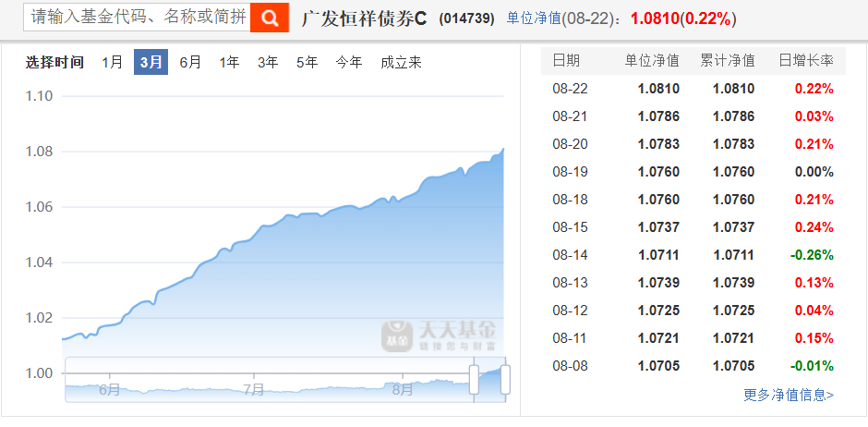
Task: Select the 今年 time range tab
Action: 349,62
